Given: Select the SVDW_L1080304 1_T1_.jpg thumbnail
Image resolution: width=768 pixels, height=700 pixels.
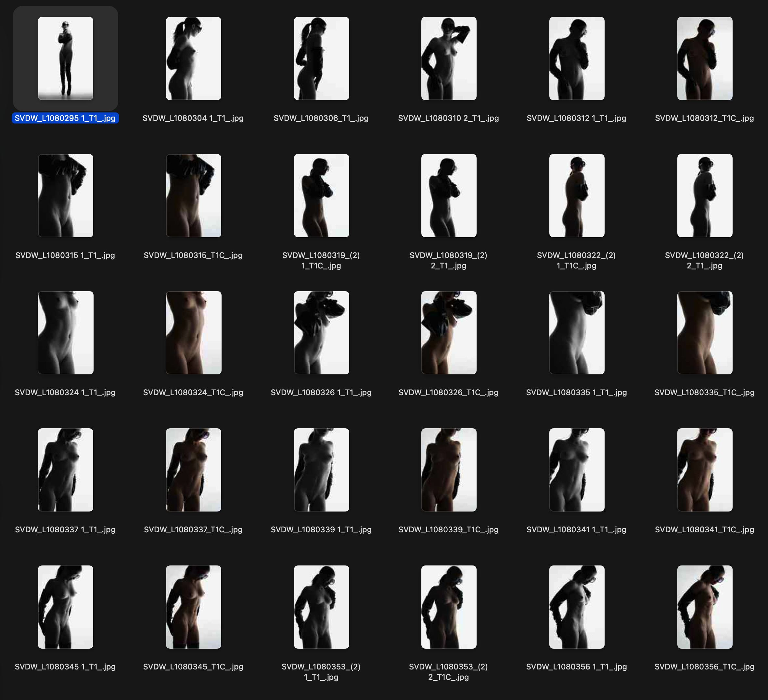Looking at the screenshot, I should pos(194,57).
